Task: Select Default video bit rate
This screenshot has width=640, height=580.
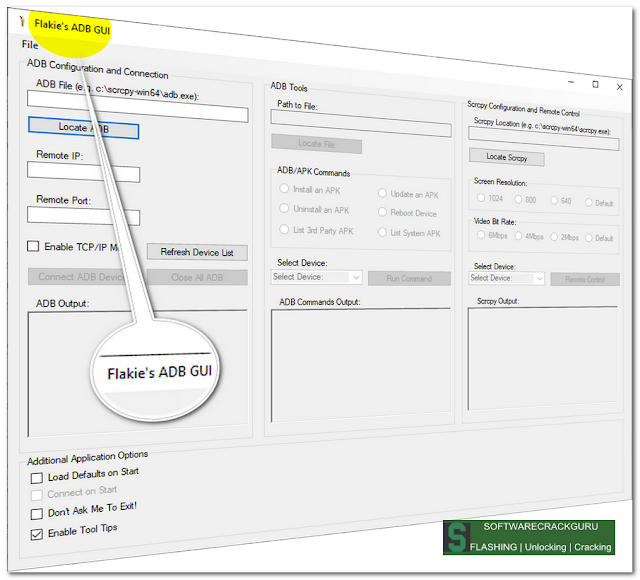Action: pyautogui.click(x=589, y=238)
